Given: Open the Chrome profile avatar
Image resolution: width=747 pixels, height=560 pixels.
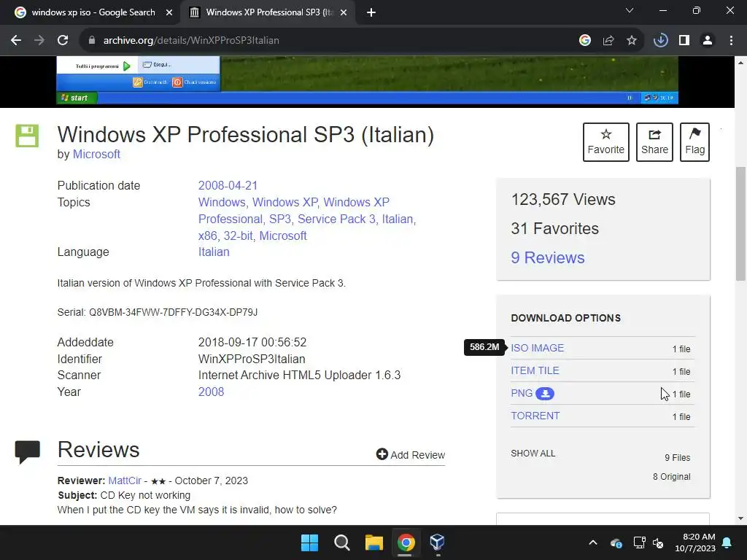Looking at the screenshot, I should pyautogui.click(x=708, y=41).
